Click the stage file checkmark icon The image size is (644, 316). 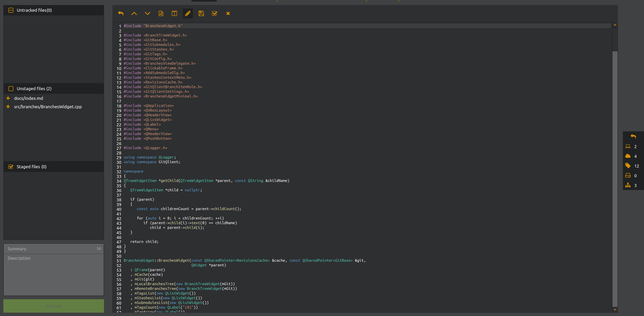pyautogui.click(x=214, y=13)
